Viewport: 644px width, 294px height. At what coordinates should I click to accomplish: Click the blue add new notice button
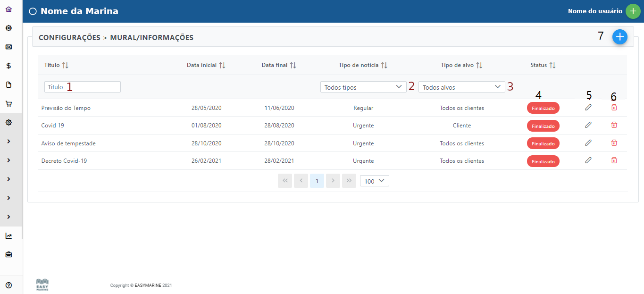[x=619, y=37]
